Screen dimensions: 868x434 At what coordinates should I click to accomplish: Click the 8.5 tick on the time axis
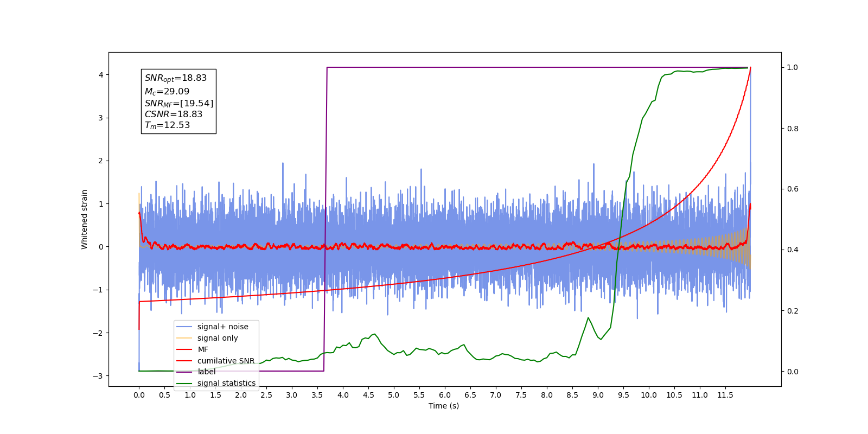pyautogui.click(x=572, y=395)
